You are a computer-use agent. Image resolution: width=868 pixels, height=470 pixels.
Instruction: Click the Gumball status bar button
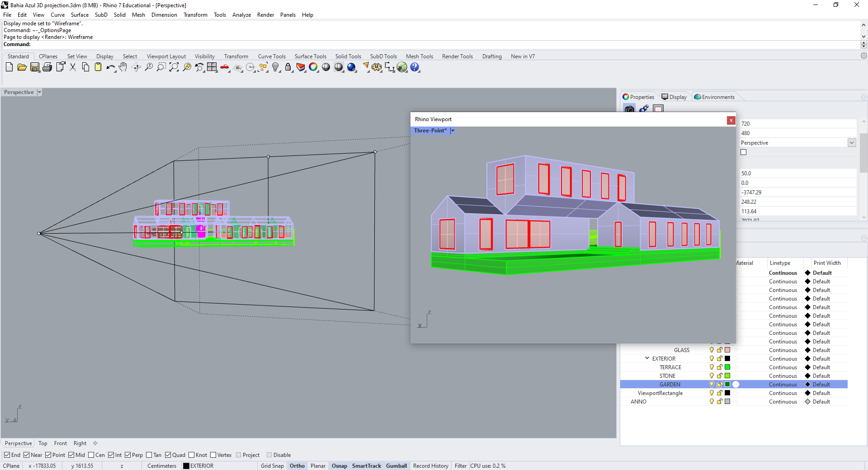point(396,466)
